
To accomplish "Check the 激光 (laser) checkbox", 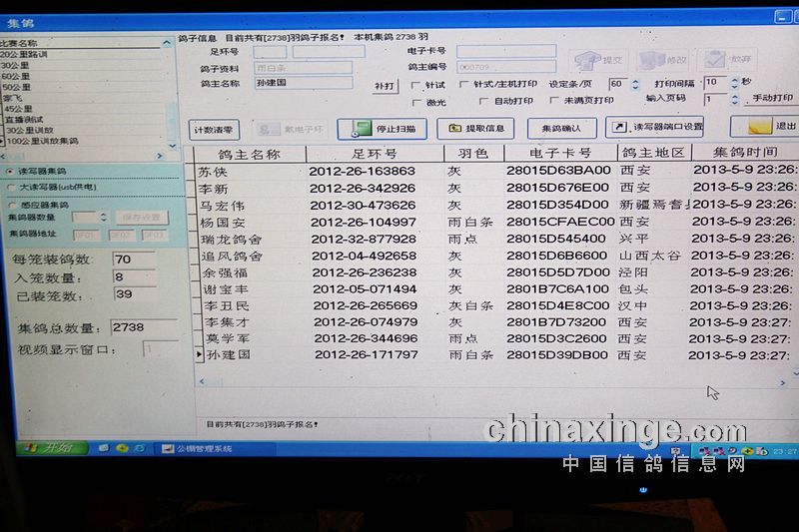I will tap(416, 101).
